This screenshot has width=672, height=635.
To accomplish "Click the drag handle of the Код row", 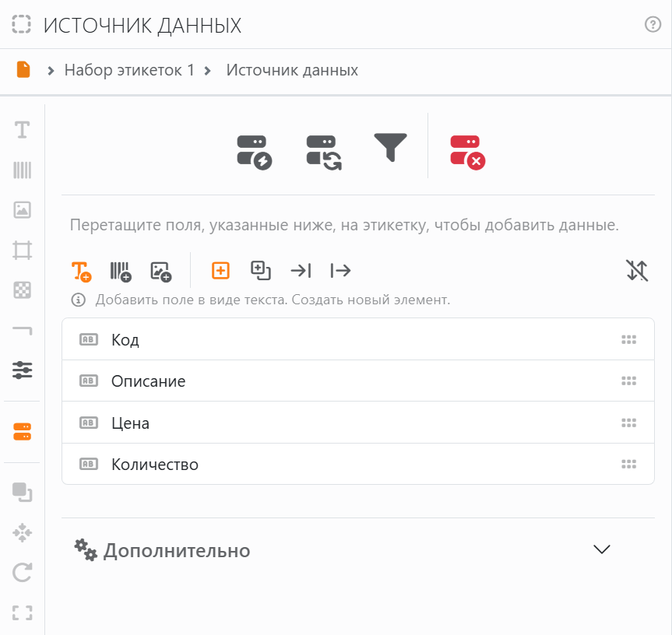I will point(628,339).
